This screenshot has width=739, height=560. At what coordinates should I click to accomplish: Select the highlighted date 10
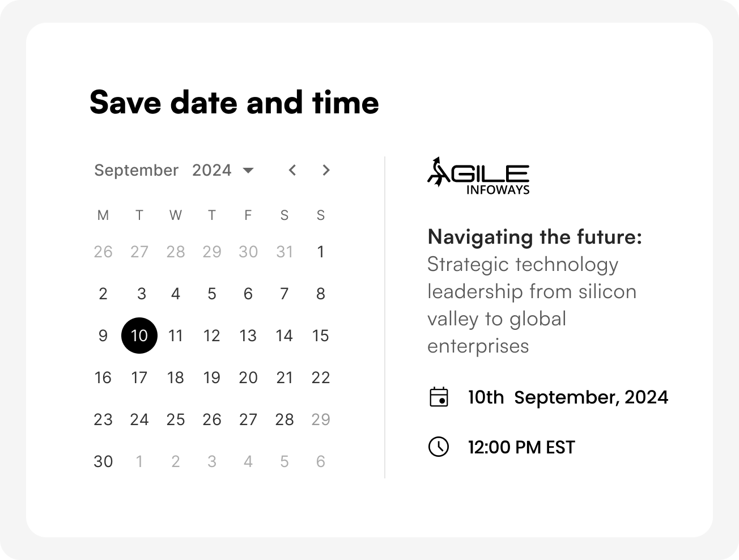(139, 336)
